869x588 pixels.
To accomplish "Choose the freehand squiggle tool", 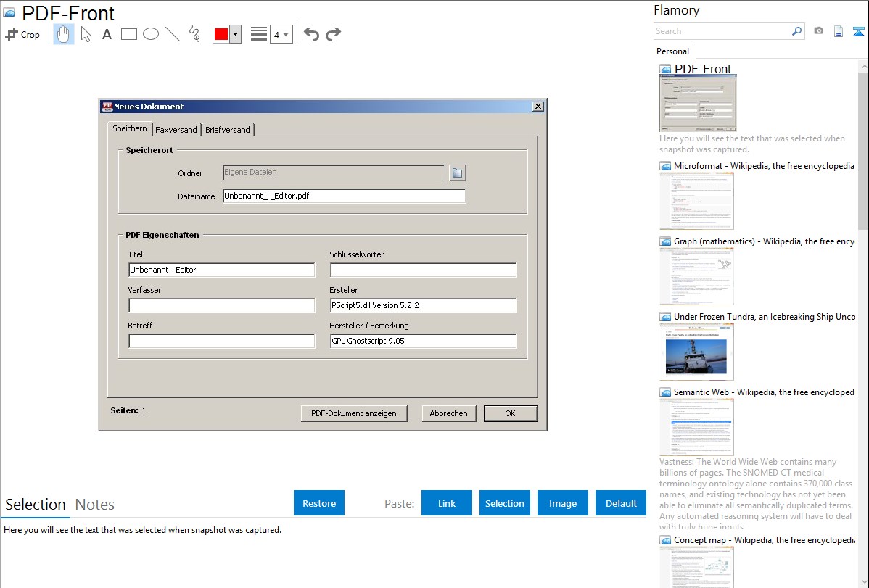I will click(194, 34).
